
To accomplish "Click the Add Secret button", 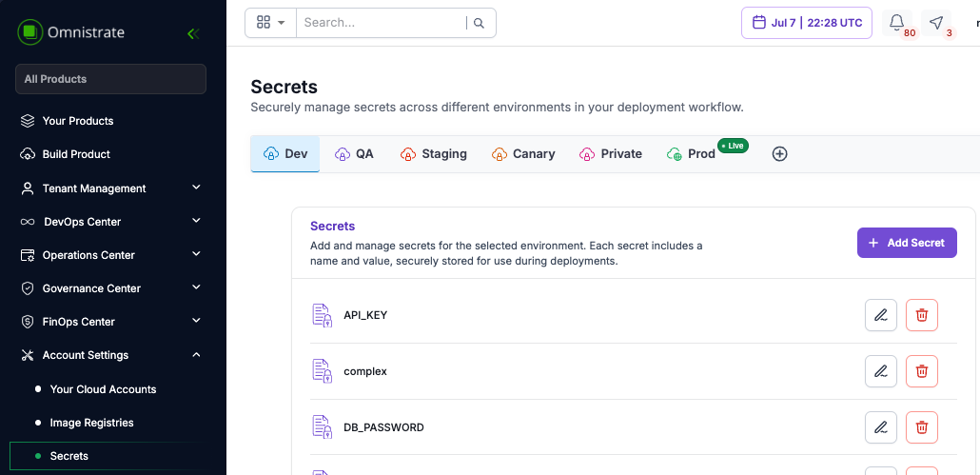I will click(907, 243).
